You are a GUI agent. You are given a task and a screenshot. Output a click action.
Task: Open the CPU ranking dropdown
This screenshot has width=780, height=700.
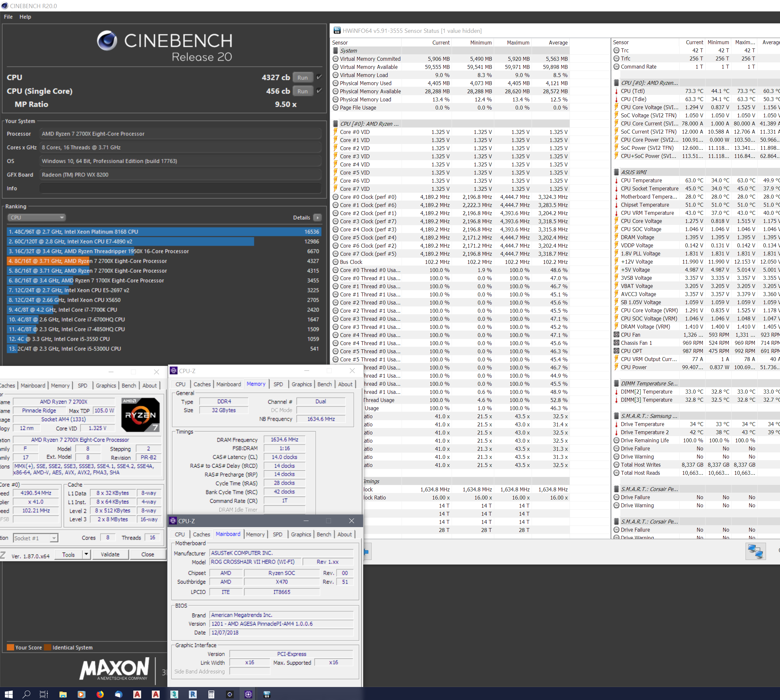36,218
